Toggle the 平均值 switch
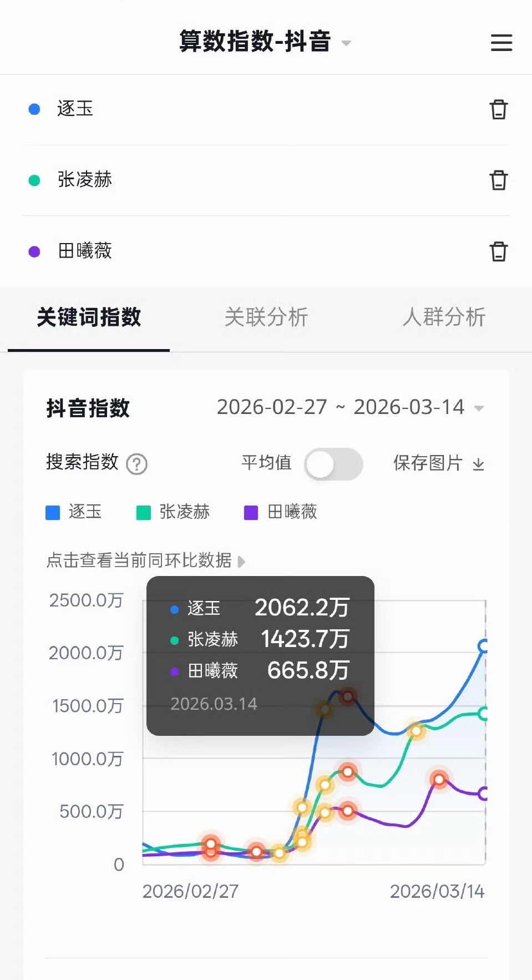The width and height of the screenshot is (532, 980). coord(333,464)
